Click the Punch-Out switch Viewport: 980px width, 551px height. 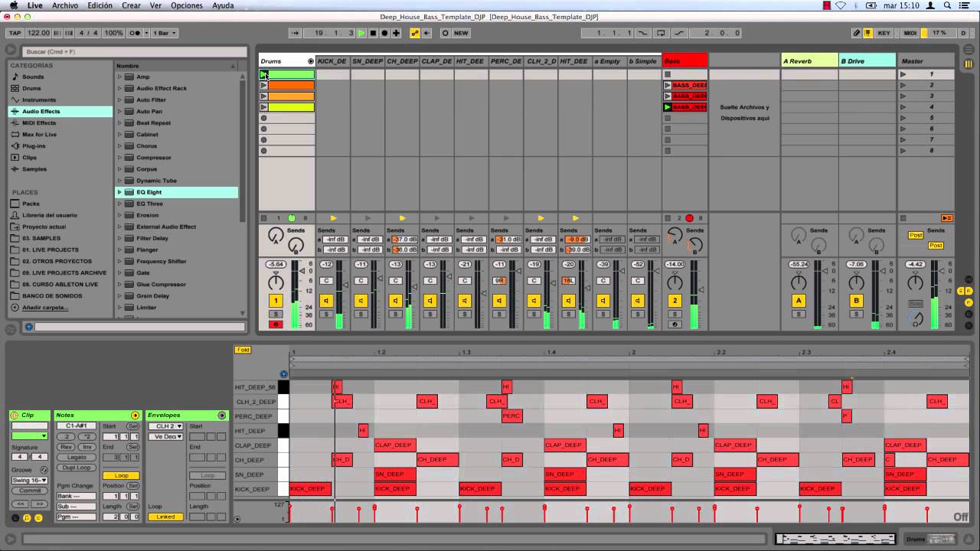[679, 33]
